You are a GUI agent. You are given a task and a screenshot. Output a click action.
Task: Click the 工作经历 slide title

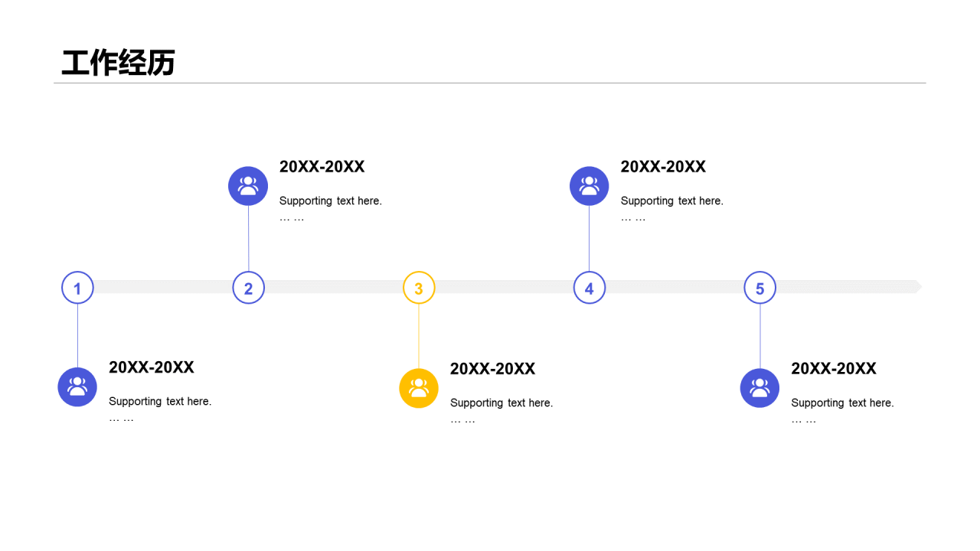pos(119,63)
